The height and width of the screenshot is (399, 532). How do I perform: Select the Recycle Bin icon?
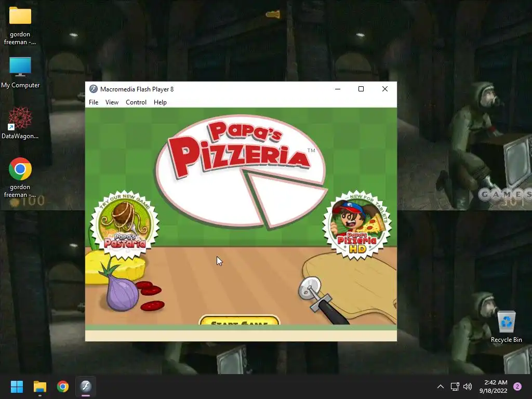click(x=506, y=327)
